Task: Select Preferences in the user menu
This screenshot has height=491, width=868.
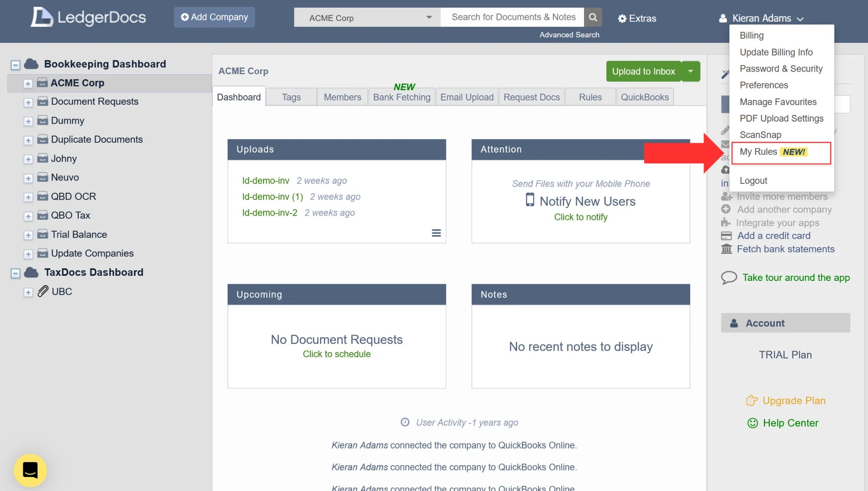Action: 763,85
